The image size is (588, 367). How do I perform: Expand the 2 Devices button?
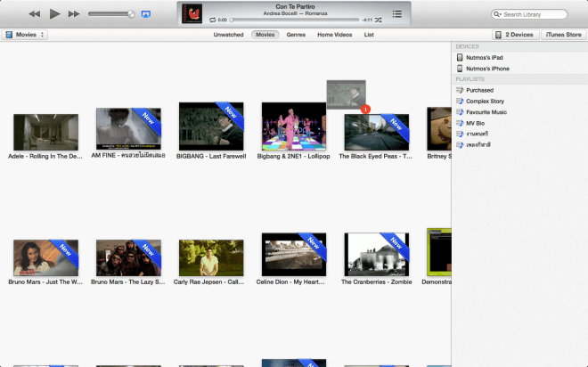(514, 35)
